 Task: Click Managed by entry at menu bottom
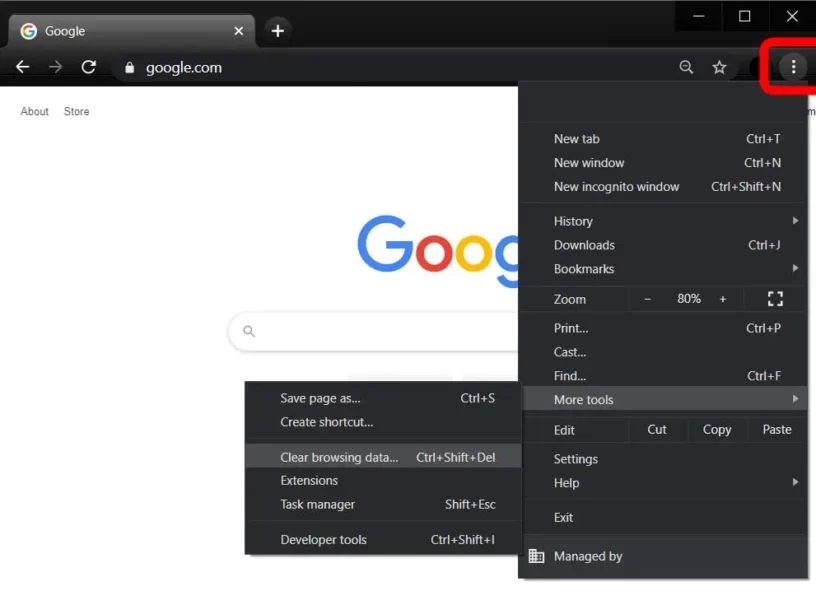[x=664, y=556]
